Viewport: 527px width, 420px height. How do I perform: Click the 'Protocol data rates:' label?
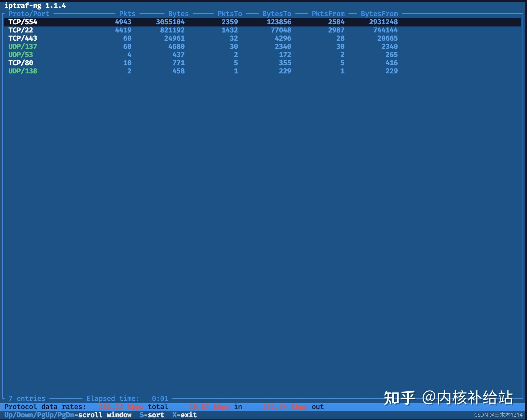[45, 407]
